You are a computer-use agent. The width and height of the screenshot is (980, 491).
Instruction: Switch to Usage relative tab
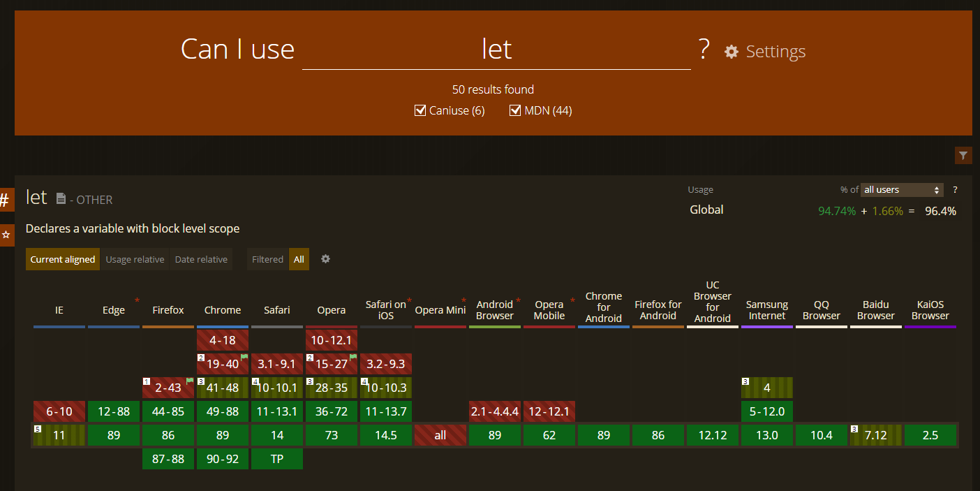[x=135, y=259]
